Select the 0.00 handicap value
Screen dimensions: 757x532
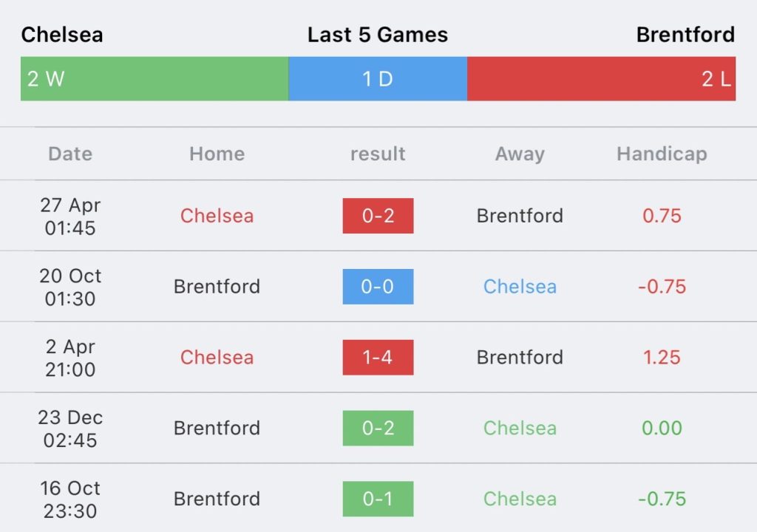pos(662,429)
